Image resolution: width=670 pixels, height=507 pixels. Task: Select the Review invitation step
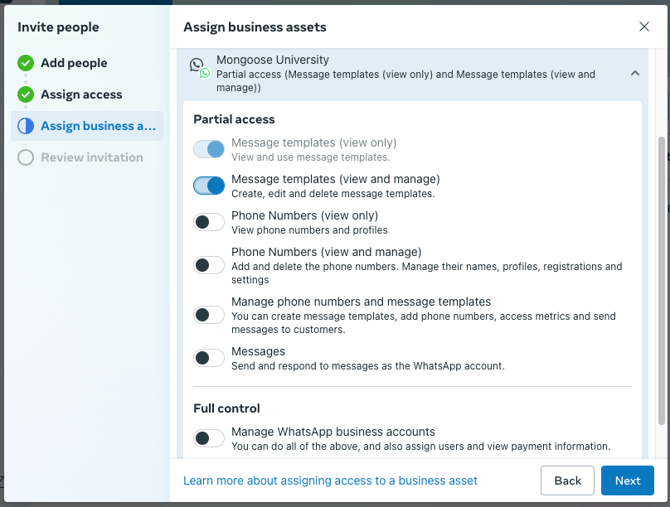(92, 158)
